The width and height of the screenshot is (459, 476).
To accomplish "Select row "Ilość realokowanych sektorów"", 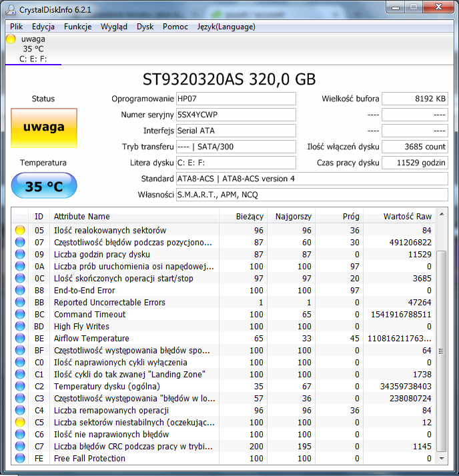I will [x=223, y=230].
